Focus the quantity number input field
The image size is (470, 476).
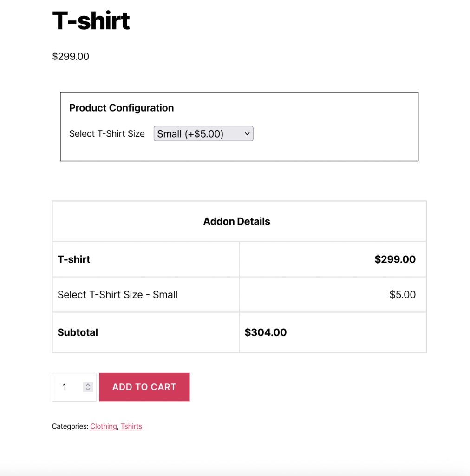coord(67,387)
